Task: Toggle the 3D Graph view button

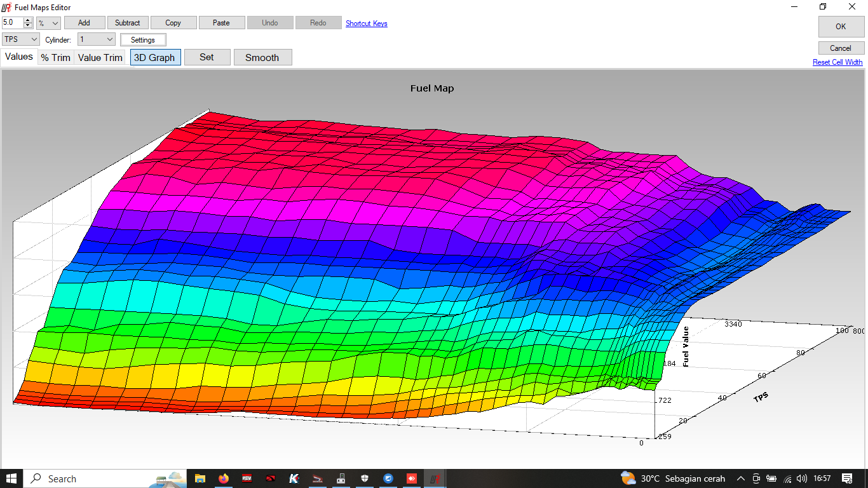Action: point(156,57)
